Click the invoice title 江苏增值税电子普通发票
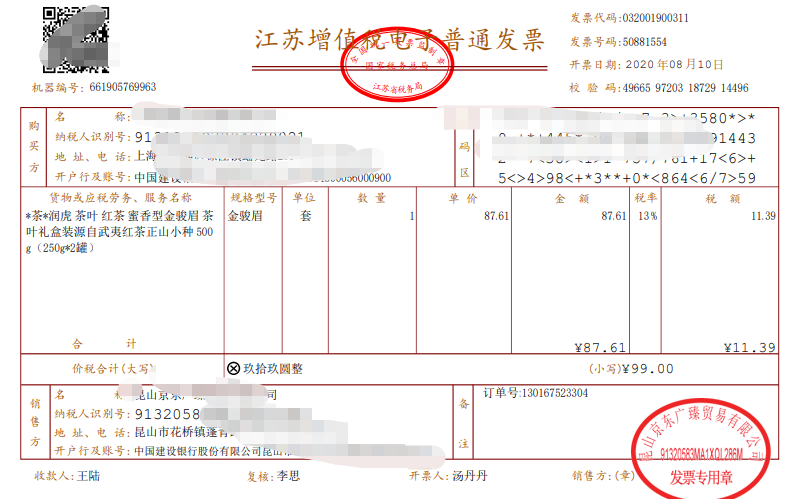790x499 pixels. pyautogui.click(x=399, y=40)
